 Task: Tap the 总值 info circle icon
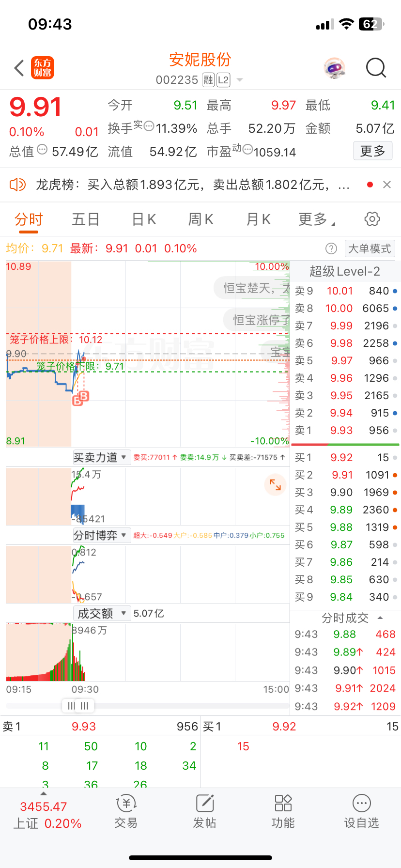pyautogui.click(x=42, y=149)
